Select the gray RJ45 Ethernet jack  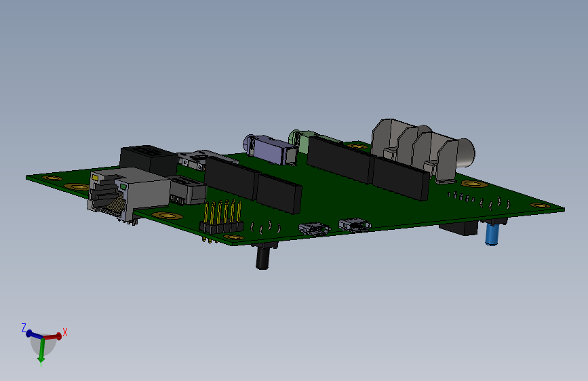coord(129,195)
